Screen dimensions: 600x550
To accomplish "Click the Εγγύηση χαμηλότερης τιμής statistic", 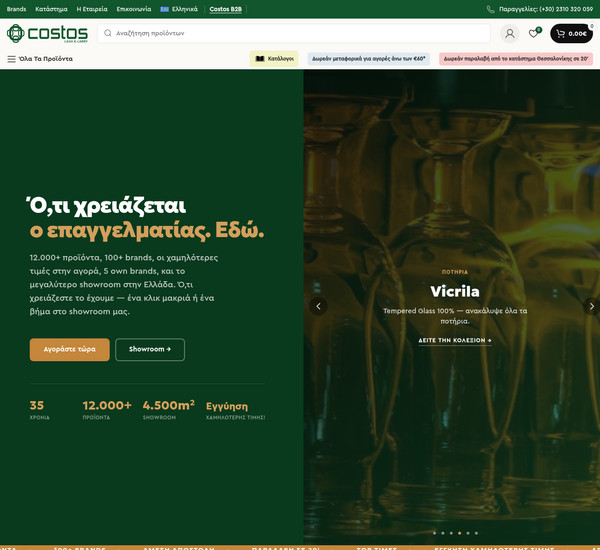I will coord(236,411).
